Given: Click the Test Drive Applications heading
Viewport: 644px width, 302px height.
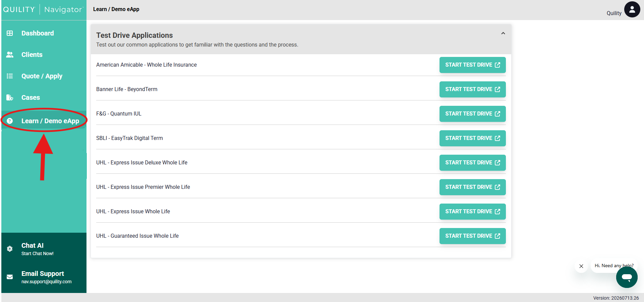Looking at the screenshot, I should pos(134,35).
